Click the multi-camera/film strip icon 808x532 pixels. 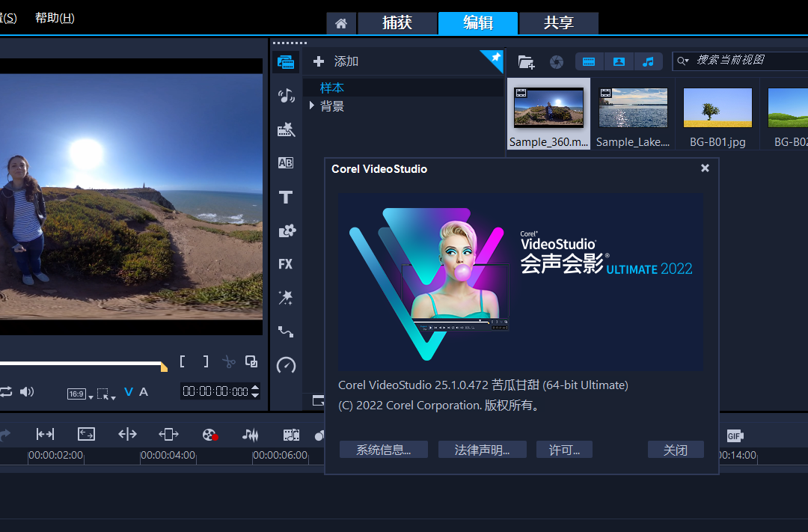(292, 435)
